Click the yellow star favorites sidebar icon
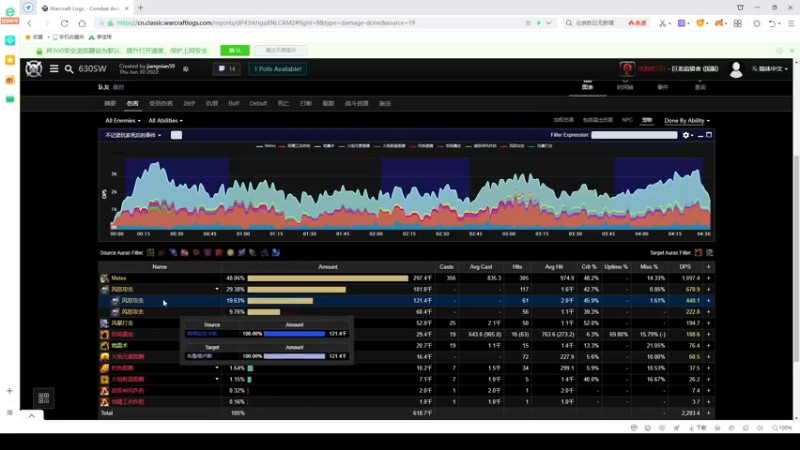Screen dimensions: 800x450 coord(10,60)
